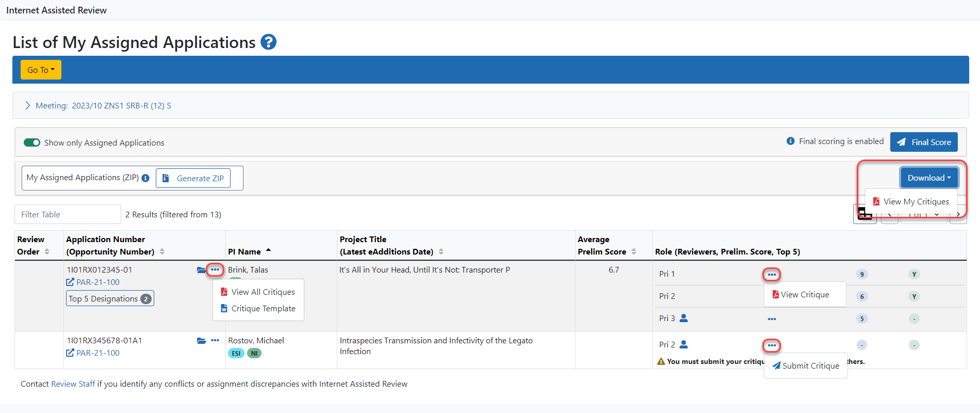Open Top 5 Designations button
Screen dimensions: 980x413
coord(110,298)
